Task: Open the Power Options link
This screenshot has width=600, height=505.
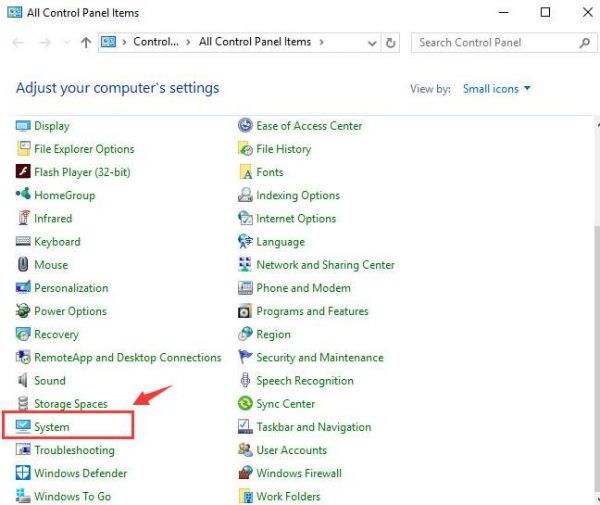Action: tap(70, 311)
